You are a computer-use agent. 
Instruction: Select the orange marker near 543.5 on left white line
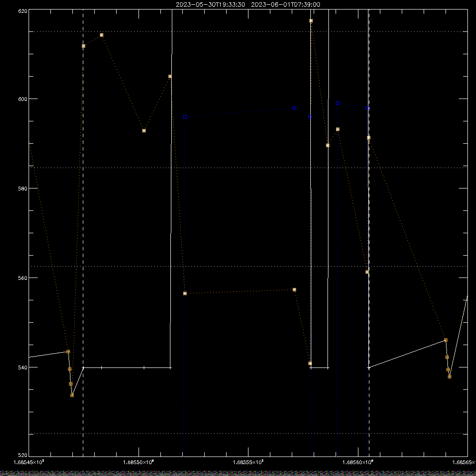point(68,352)
